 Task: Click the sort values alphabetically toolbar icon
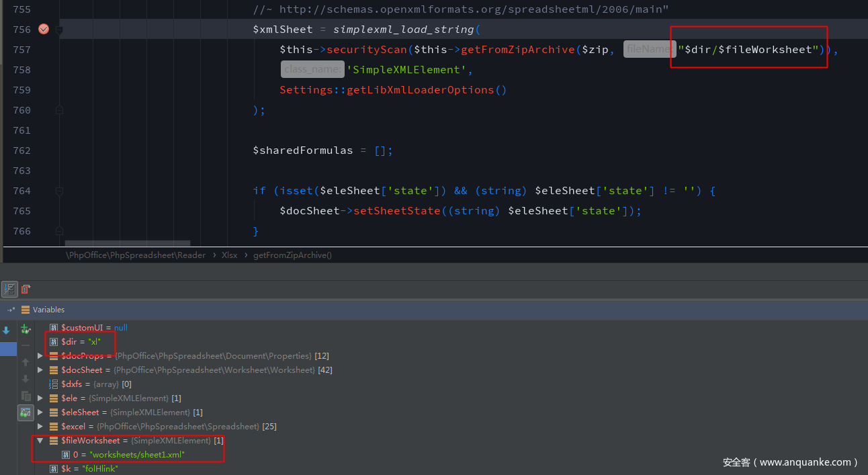click(9, 289)
